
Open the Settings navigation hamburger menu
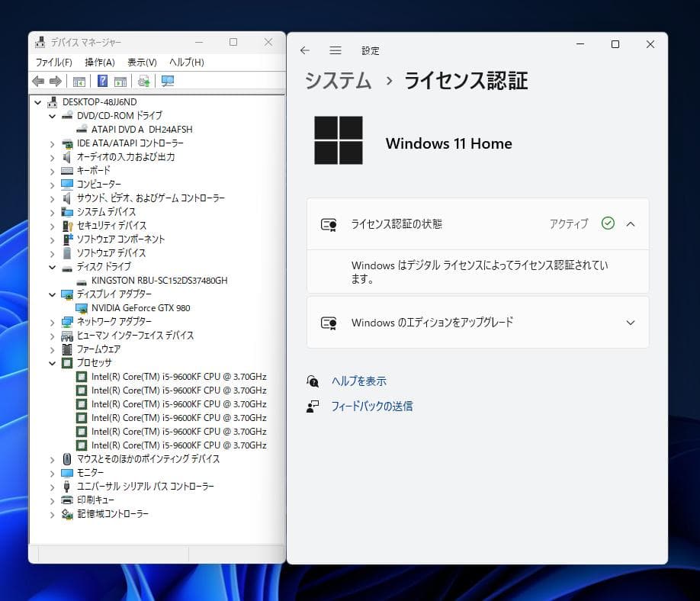tap(336, 50)
